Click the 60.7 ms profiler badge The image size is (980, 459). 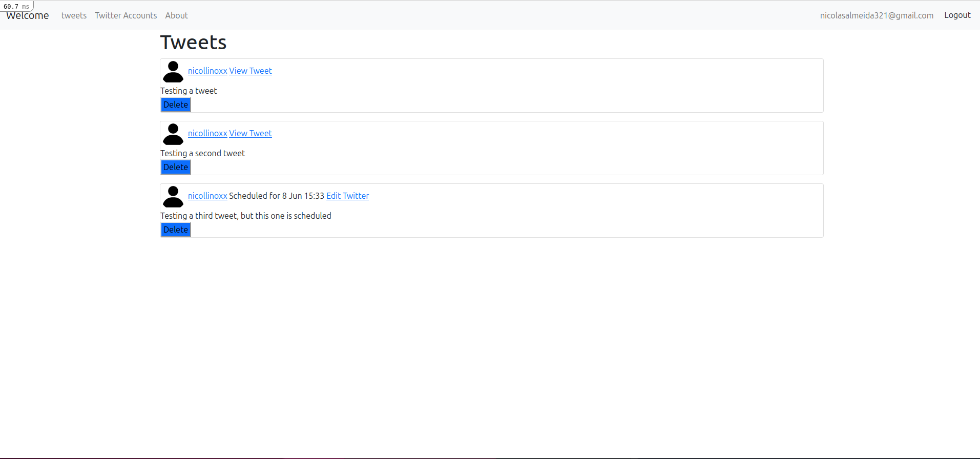(16, 6)
